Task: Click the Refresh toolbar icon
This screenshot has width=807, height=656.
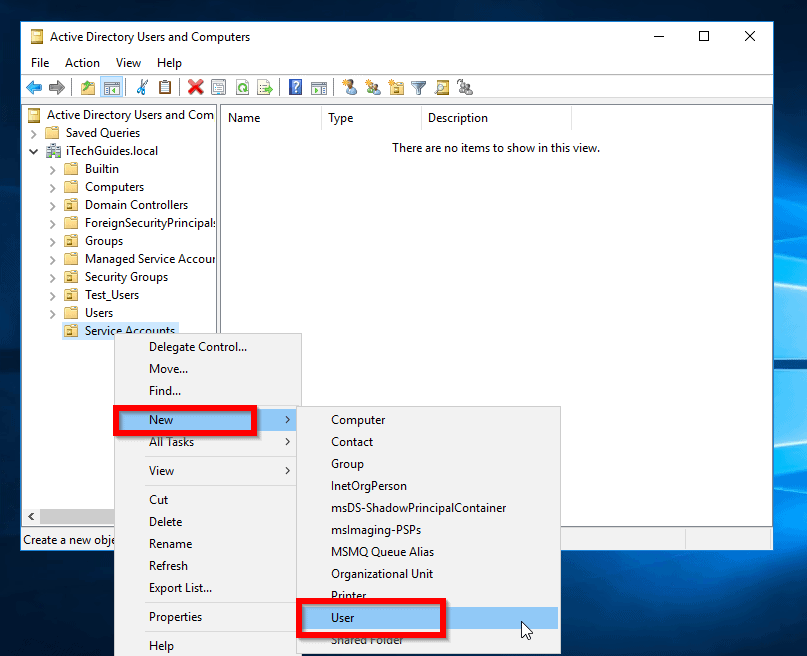Action: pyautogui.click(x=242, y=87)
